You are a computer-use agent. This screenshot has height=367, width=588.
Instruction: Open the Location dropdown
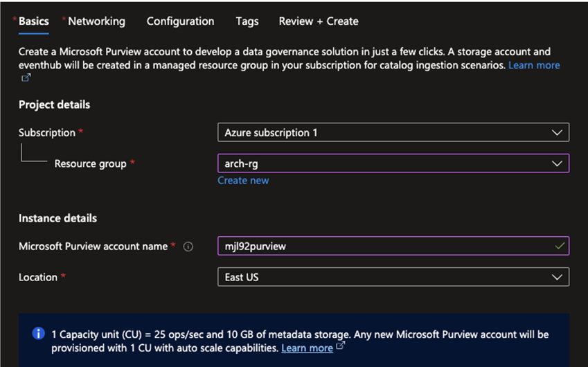point(393,277)
